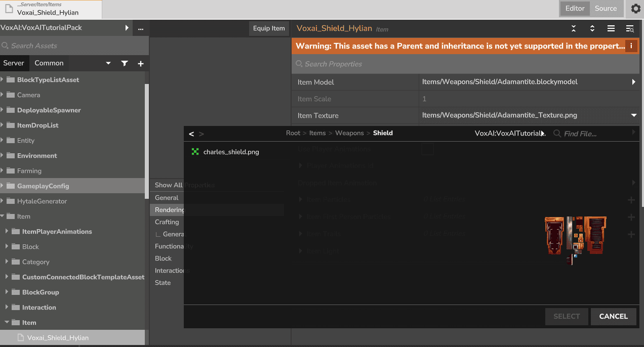Filter assets using the funnel icon
Image resolution: width=644 pixels, height=347 pixels.
tap(125, 63)
